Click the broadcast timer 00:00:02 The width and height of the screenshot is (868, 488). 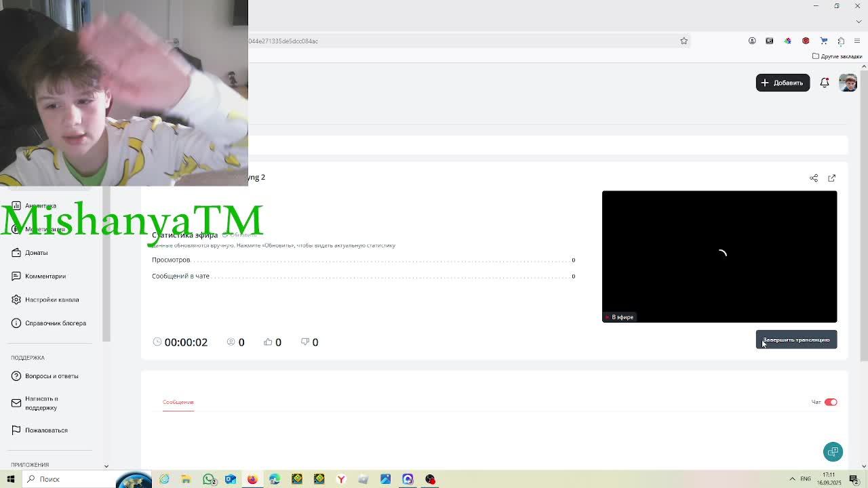[180, 342]
